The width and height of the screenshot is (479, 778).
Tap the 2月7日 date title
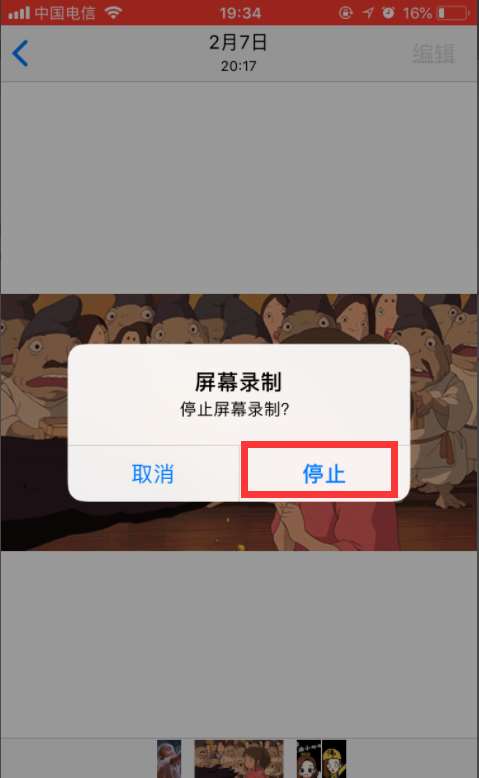coord(238,43)
